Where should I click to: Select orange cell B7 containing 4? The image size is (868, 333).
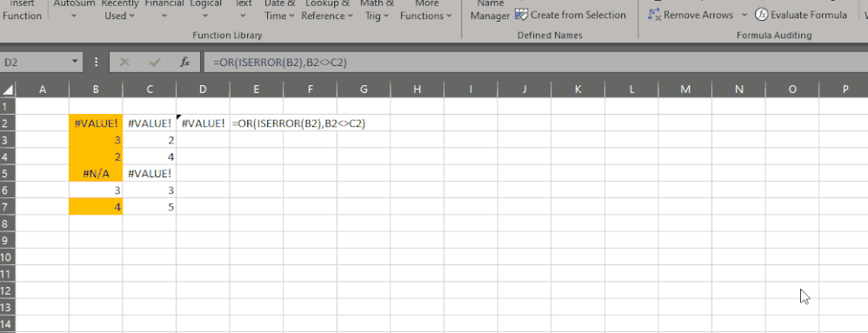click(x=96, y=207)
